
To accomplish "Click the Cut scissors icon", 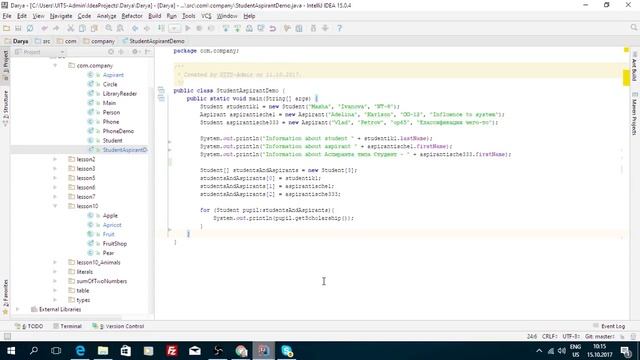I will click(71, 28).
